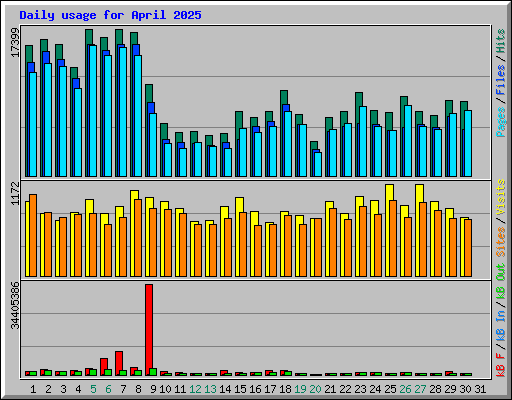Click the green weekend day label 19
Image resolution: width=512 pixels, height=400 pixels.
300,389
